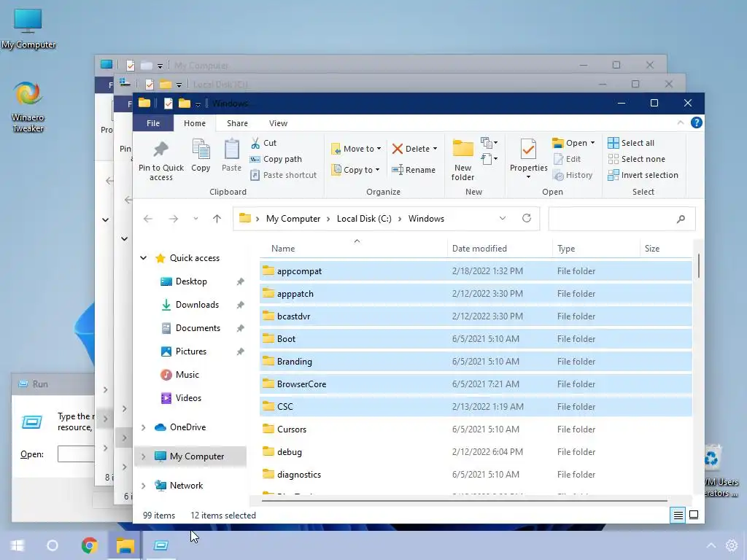Expand the Network tree node
The height and width of the screenshot is (560, 747).
click(144, 485)
